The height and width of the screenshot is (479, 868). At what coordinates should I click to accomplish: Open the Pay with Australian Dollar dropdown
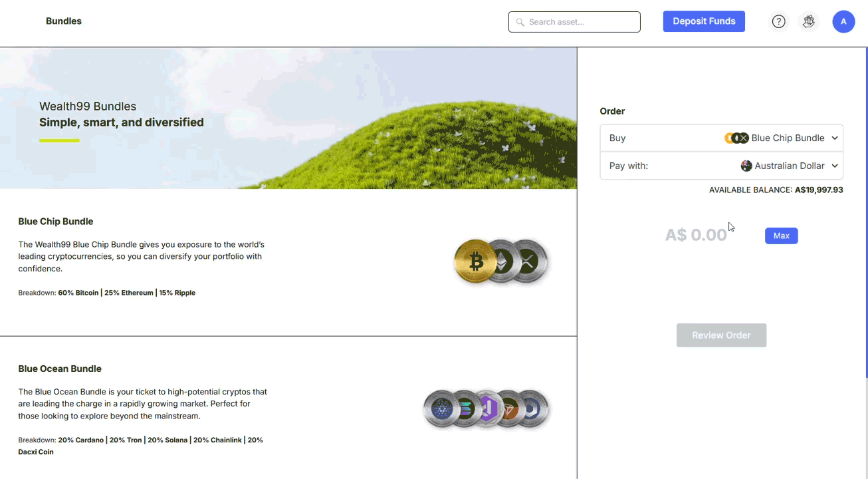tap(835, 166)
